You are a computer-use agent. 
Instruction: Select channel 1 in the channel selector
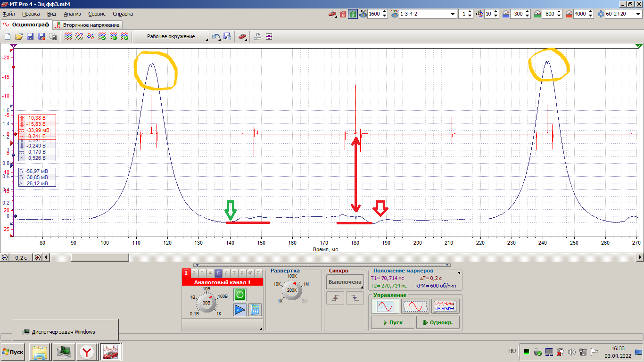point(186,273)
